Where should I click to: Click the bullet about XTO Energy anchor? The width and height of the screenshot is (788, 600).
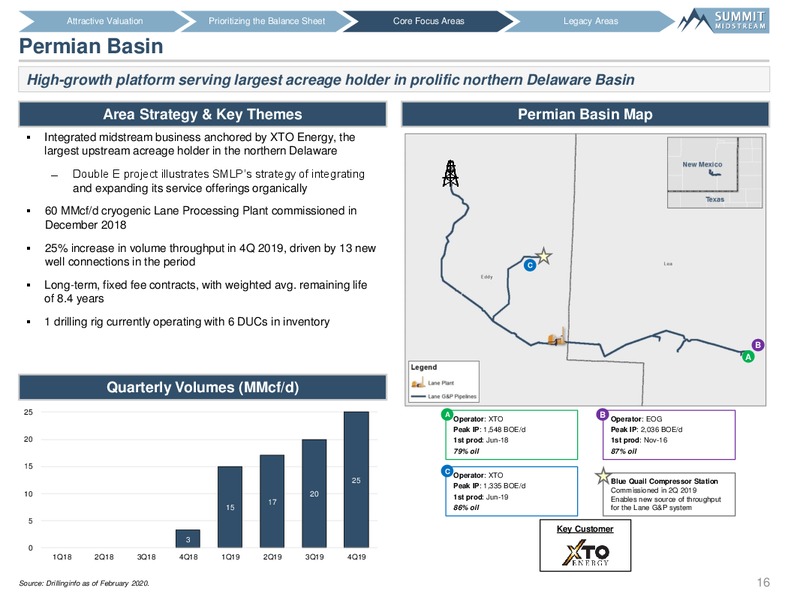click(x=200, y=144)
